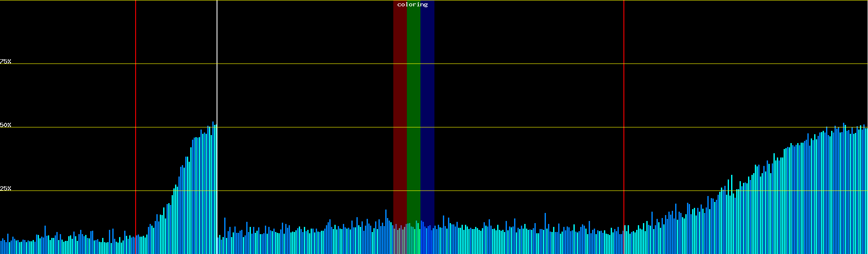Click the 75% axis label

(6, 61)
